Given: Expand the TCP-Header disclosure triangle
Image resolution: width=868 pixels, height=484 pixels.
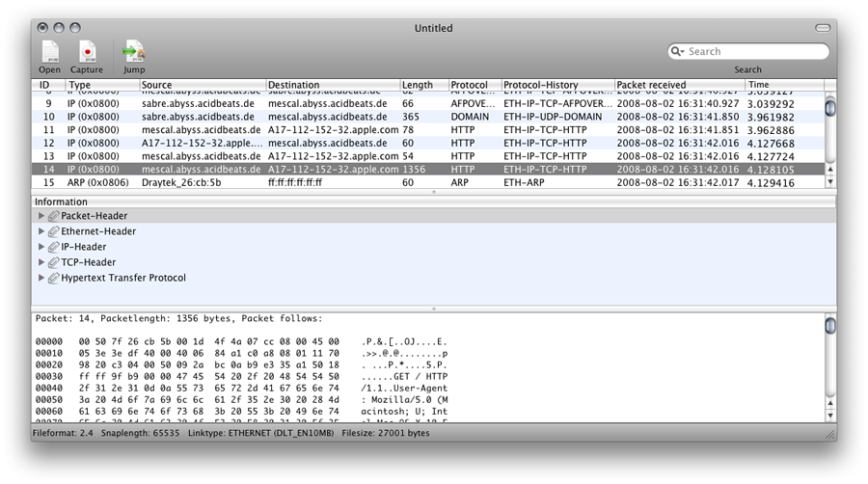Looking at the screenshot, I should click(41, 262).
